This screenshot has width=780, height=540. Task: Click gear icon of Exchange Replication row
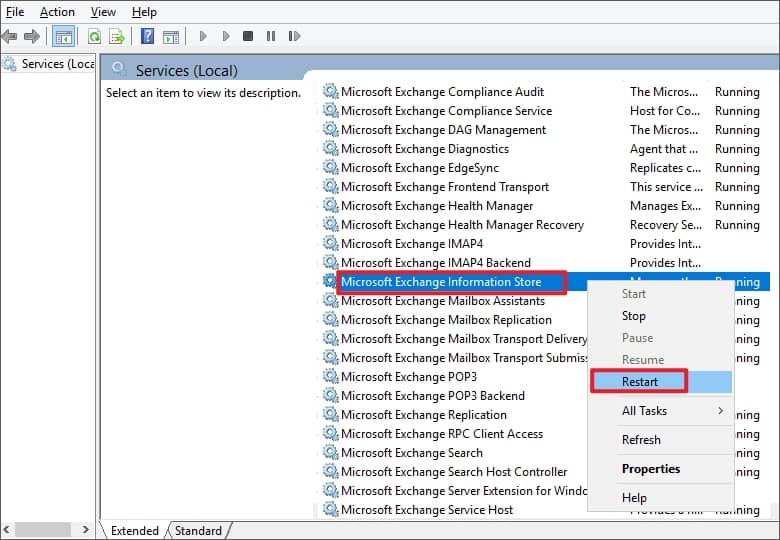[x=330, y=414]
